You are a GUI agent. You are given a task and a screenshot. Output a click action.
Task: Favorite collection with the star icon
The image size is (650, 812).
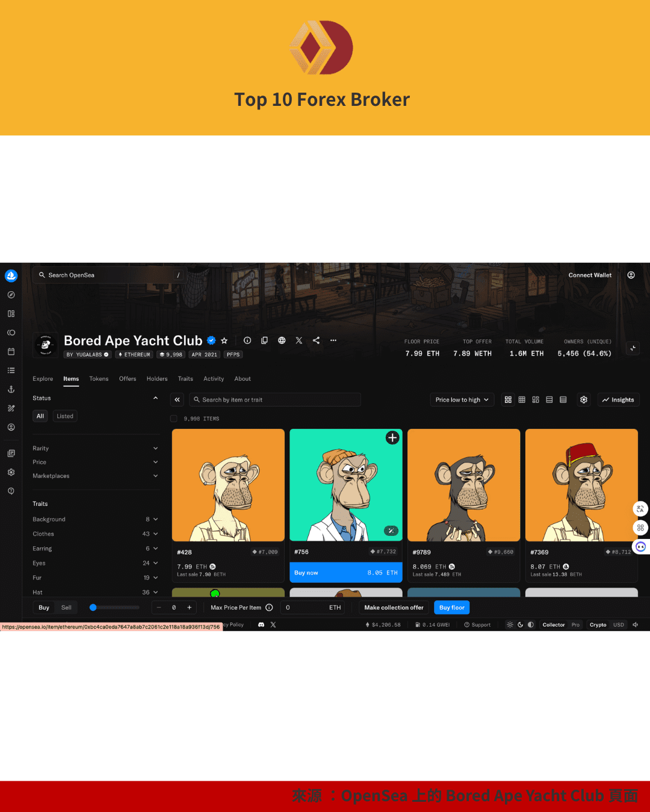pyautogui.click(x=224, y=340)
